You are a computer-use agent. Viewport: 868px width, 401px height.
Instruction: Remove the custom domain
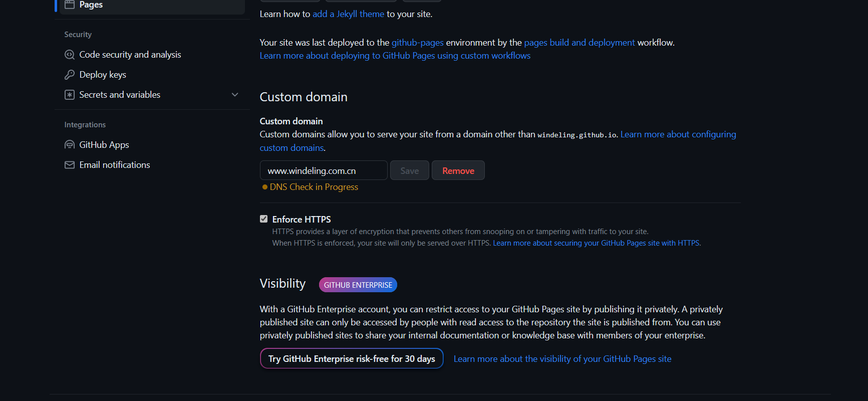(x=458, y=170)
